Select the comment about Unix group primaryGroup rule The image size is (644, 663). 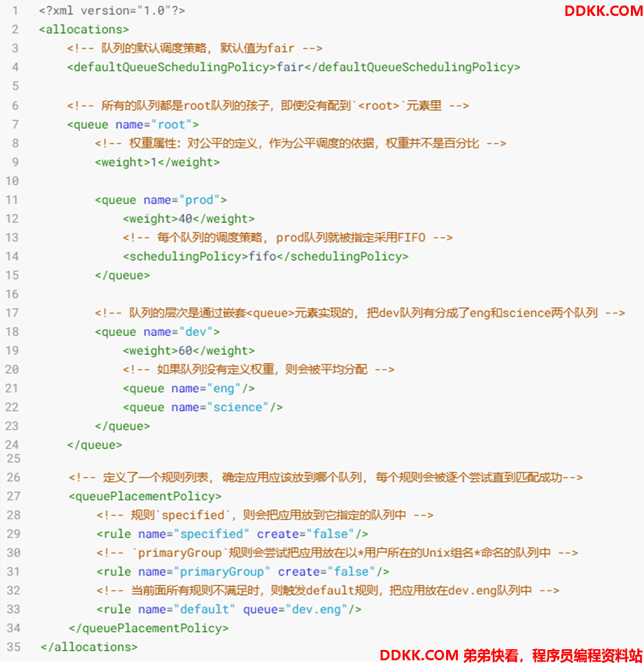337,553
